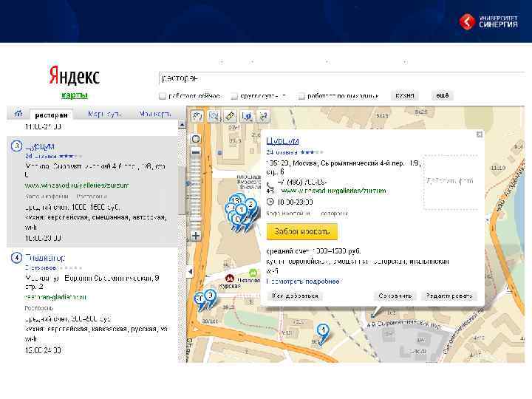This screenshot has height=399, width=532.
Task: Click map marker 4 near bottom
Action: pyautogui.click(x=323, y=331)
